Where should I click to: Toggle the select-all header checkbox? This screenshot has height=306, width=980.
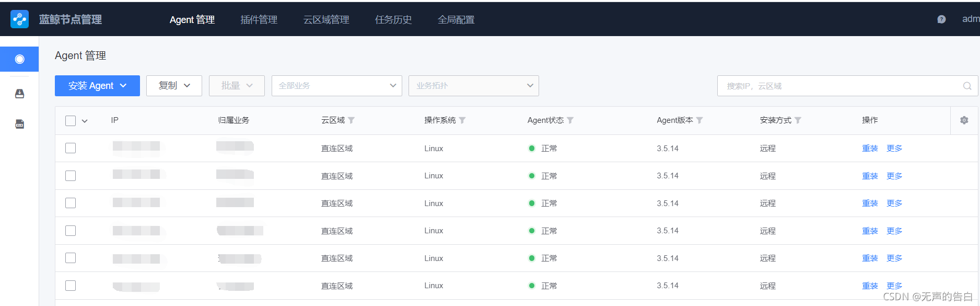coord(71,121)
